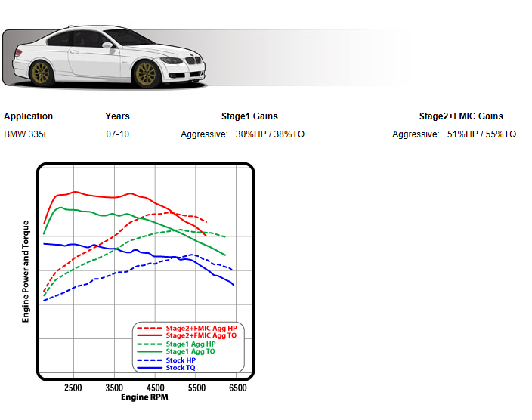Click the '51%HP / 55%TQ' Stage2 value
The image size is (532, 420).
coord(482,134)
